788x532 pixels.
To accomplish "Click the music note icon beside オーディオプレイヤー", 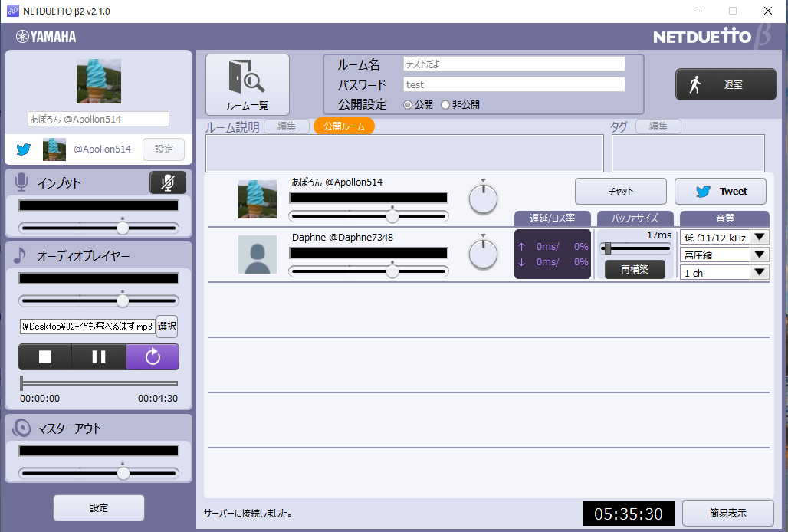I will pyautogui.click(x=20, y=255).
